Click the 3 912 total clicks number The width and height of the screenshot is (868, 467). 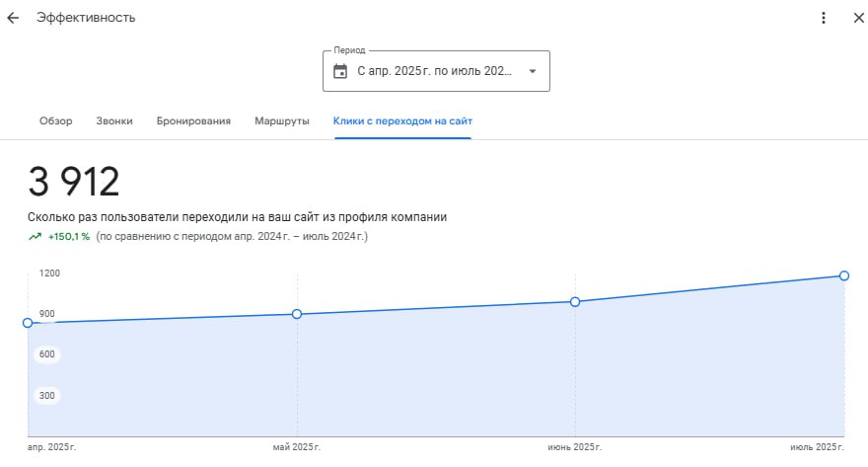coord(74,182)
